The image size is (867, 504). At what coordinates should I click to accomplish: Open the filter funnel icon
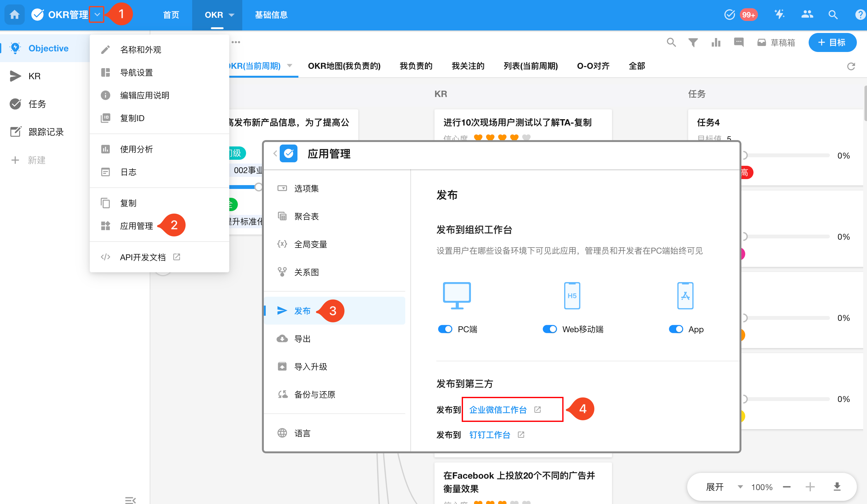(693, 42)
